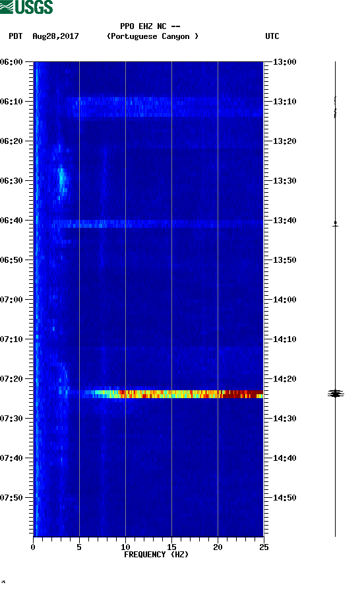Click the 'PDT' timezone label

pos(15,36)
